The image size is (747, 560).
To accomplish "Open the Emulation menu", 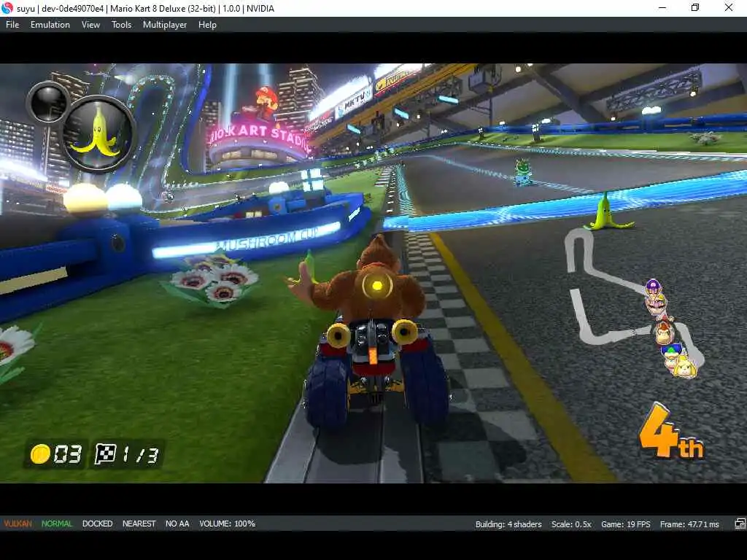I will [50, 25].
